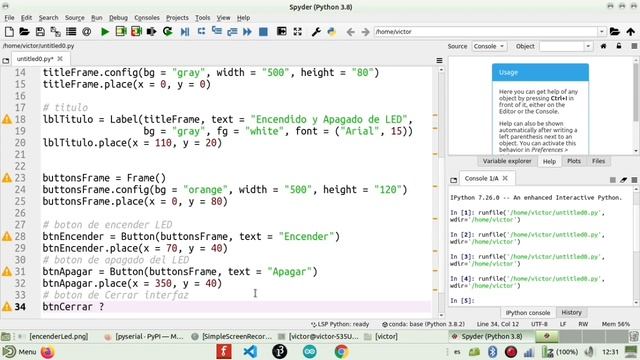Browse console tabs icon
This screenshot has height=360, width=640.
[x=453, y=180]
